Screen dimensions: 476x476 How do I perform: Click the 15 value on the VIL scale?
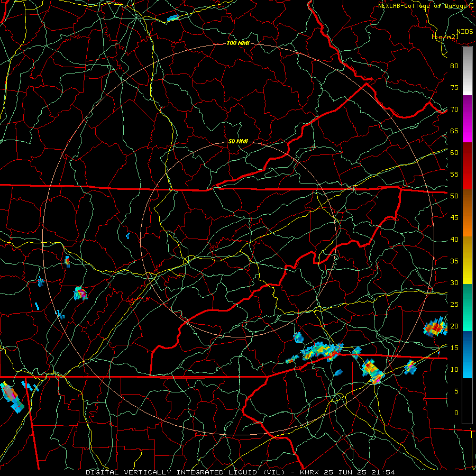pyautogui.click(x=454, y=348)
